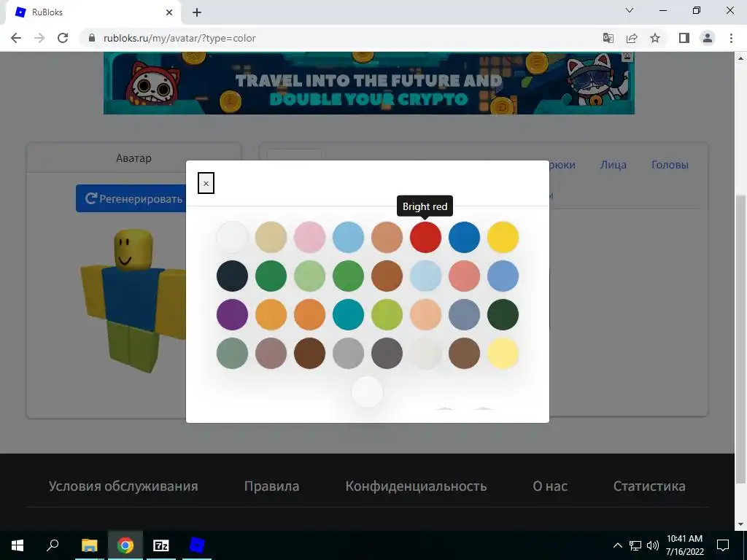The width and height of the screenshot is (747, 560).
Task: Select the nougat swatch left of bright red
Action: [387, 237]
